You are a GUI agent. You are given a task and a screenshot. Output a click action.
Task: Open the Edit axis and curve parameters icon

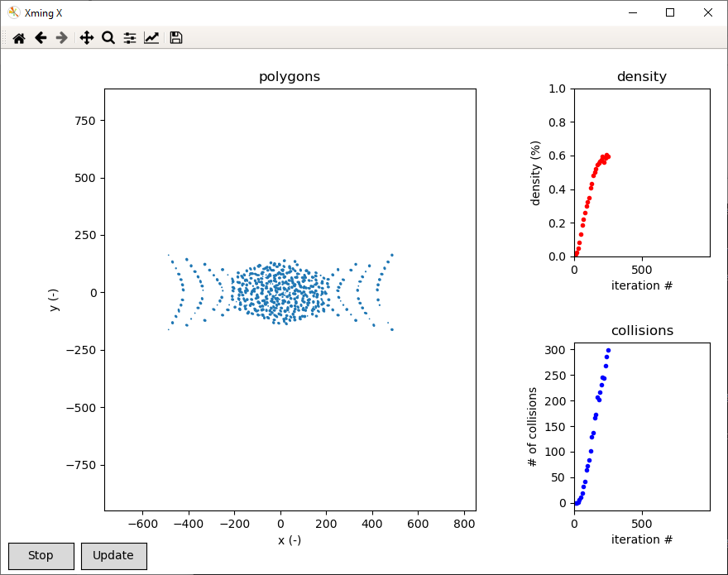[x=151, y=38]
